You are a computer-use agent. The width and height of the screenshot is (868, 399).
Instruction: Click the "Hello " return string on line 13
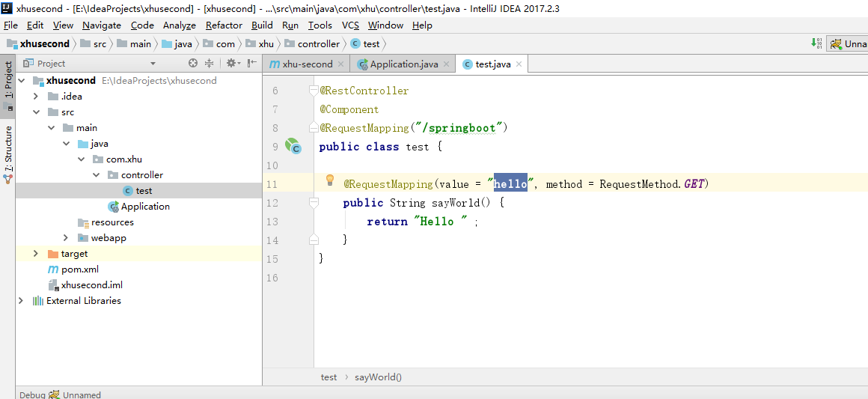point(442,222)
